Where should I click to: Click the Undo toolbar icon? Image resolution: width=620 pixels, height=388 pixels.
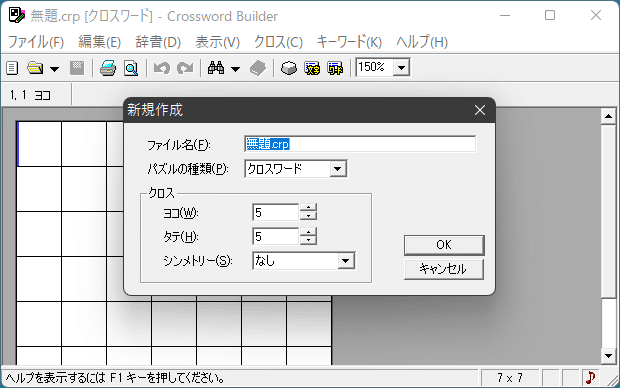tap(162, 68)
